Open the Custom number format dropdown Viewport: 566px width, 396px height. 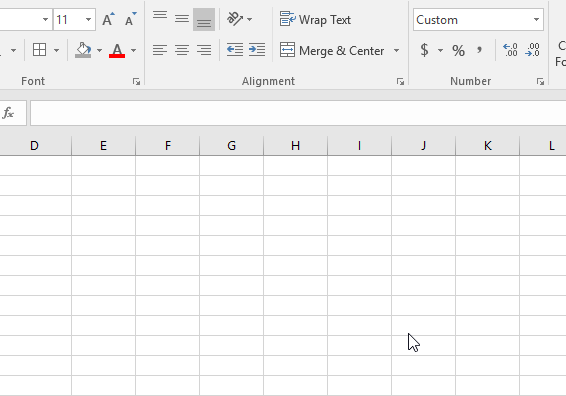(536, 20)
